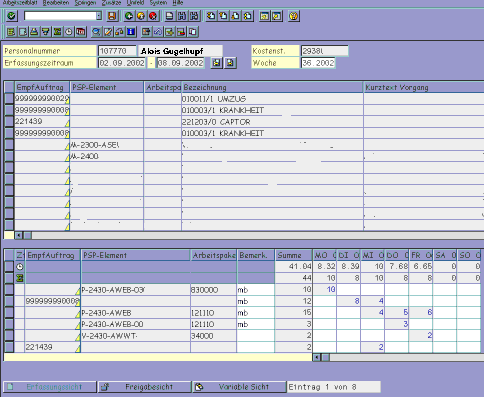Select row marker for P-2430-AWEB 830000 row

(9, 289)
